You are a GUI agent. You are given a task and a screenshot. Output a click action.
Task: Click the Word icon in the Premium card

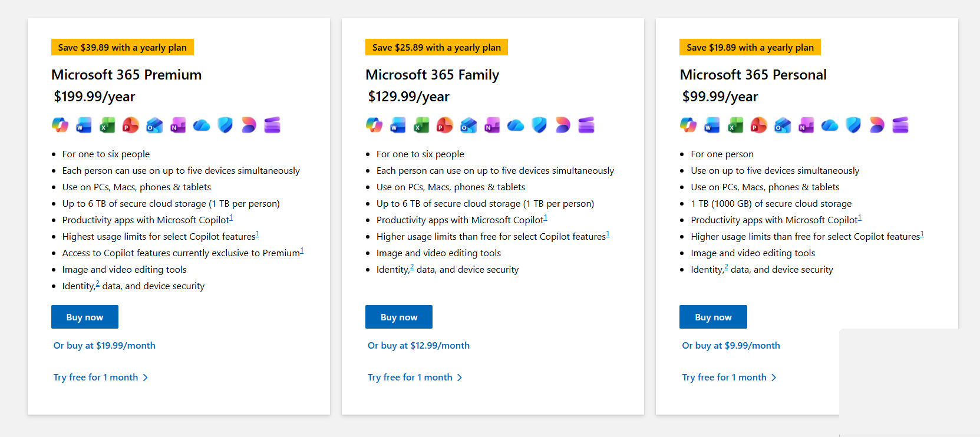(84, 125)
